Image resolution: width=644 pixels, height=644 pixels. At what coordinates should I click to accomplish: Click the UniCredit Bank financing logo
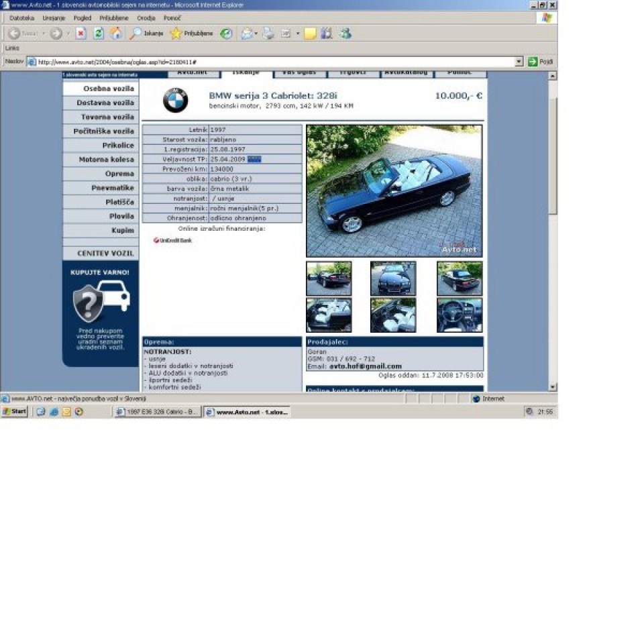[172, 240]
